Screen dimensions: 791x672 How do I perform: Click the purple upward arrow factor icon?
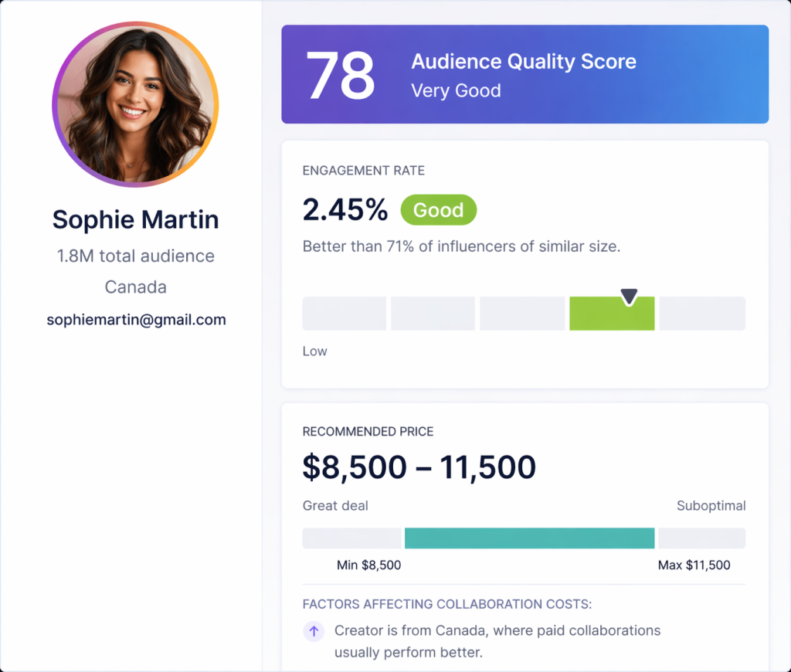click(314, 631)
